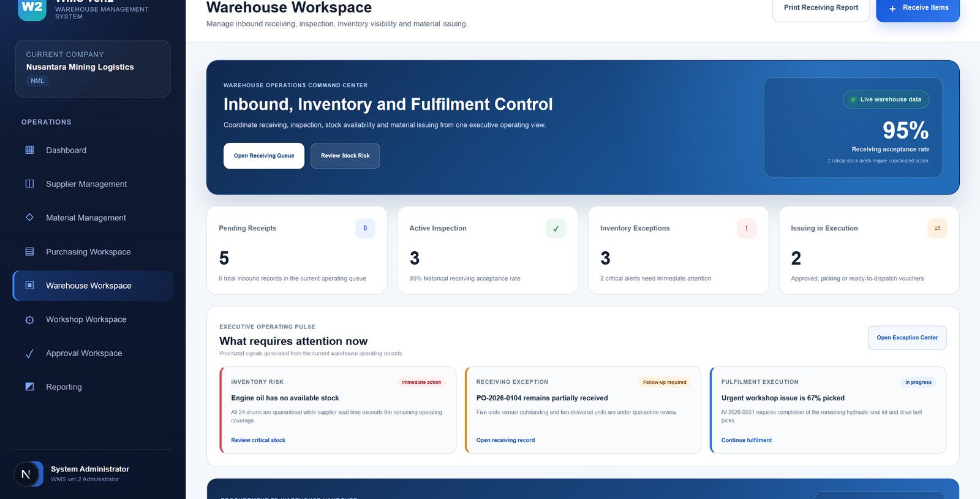Click the Issuing in Execution count of 2
The width and height of the screenshot is (980, 499).
796,258
